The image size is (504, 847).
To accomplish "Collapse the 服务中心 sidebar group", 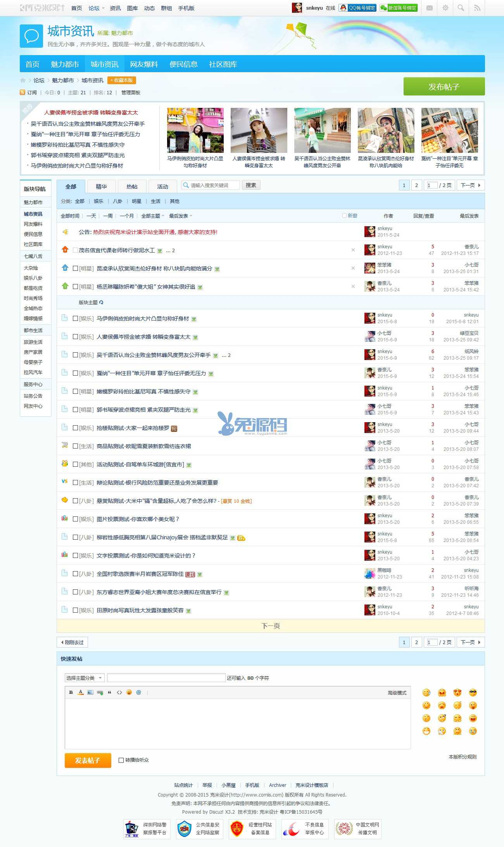I will point(36,384).
